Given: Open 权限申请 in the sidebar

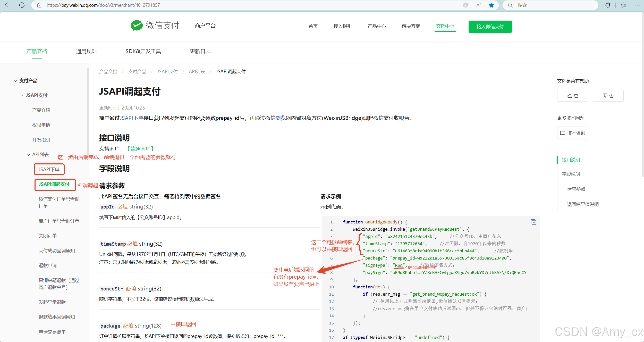Looking at the screenshot, I should (41, 125).
